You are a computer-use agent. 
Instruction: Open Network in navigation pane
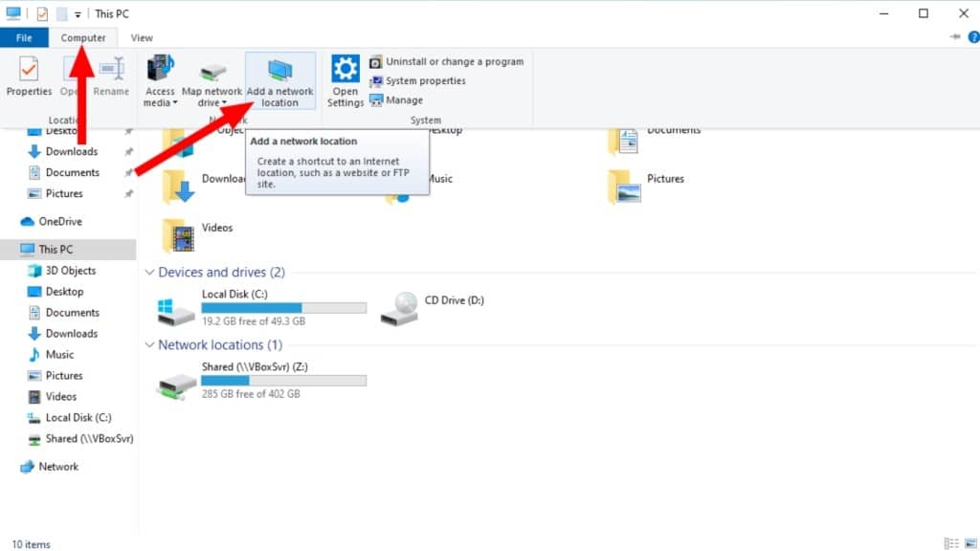(x=58, y=467)
